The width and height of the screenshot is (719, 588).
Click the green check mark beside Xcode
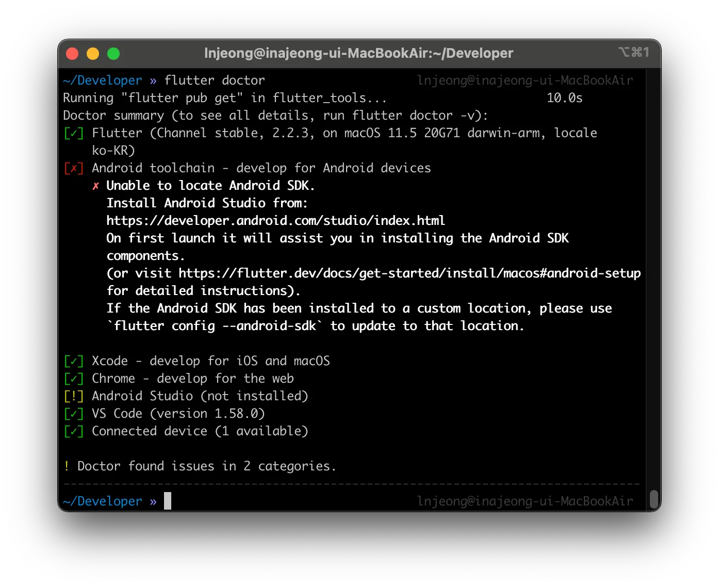(x=74, y=361)
